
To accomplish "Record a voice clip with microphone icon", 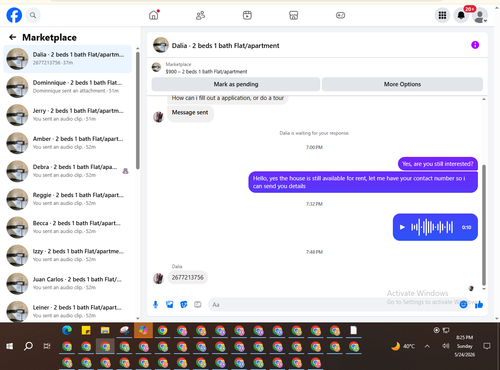I will (155, 304).
